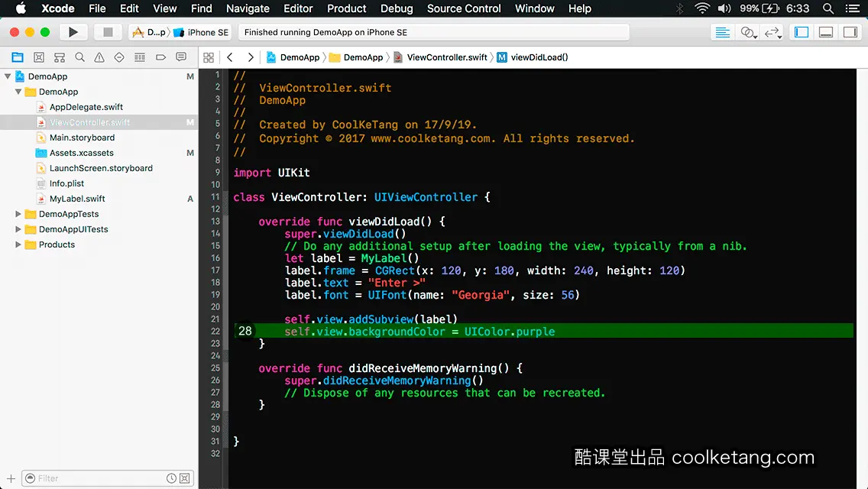This screenshot has height=489, width=868.
Task: Show the Issue navigator
Action: 99,57
